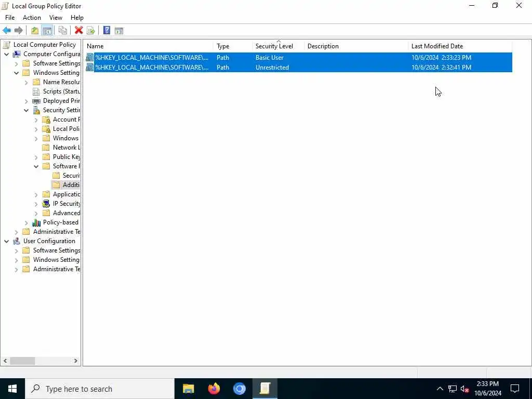Expand the Public Key Policies node

click(36, 157)
